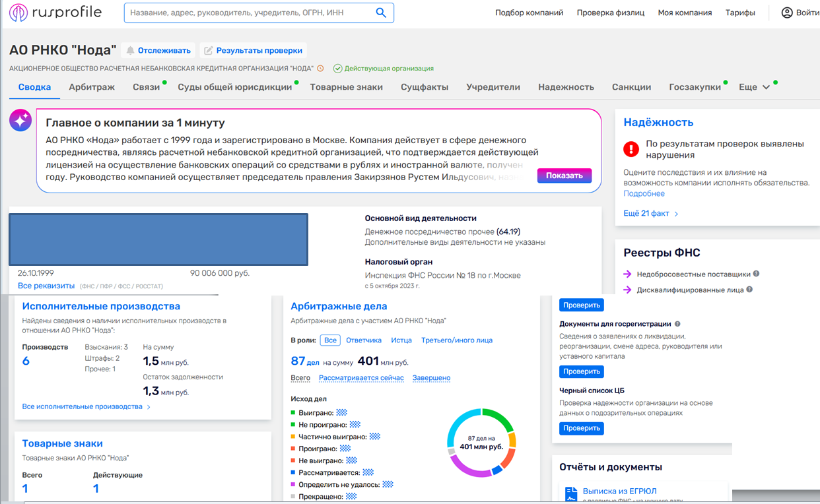Image resolution: width=820 pixels, height=504 pixels.
Task: Click the 87 дел count link
Action: tap(304, 362)
